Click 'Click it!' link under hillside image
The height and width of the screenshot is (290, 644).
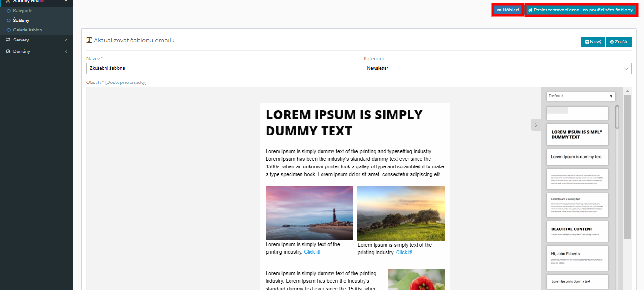(x=404, y=252)
